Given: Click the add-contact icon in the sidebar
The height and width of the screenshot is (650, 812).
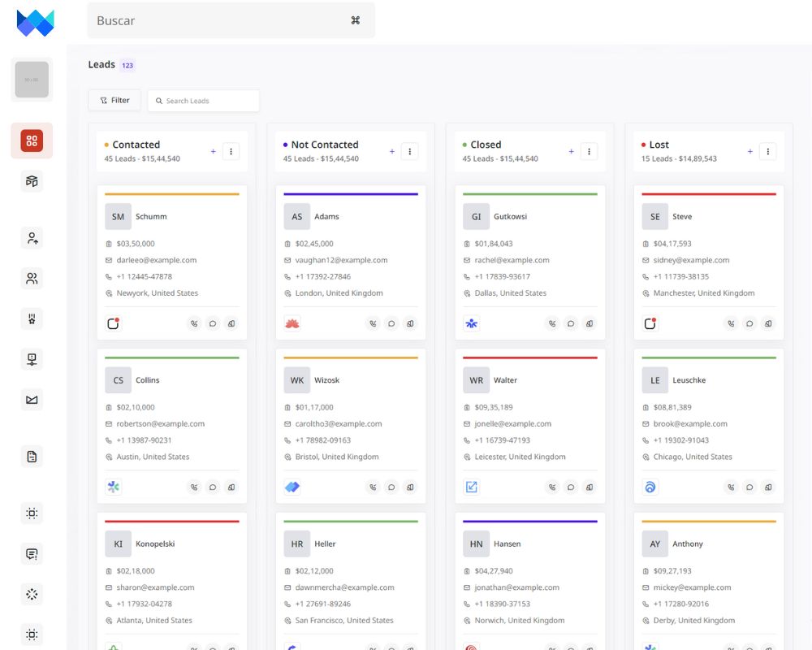Looking at the screenshot, I should pos(31,237).
